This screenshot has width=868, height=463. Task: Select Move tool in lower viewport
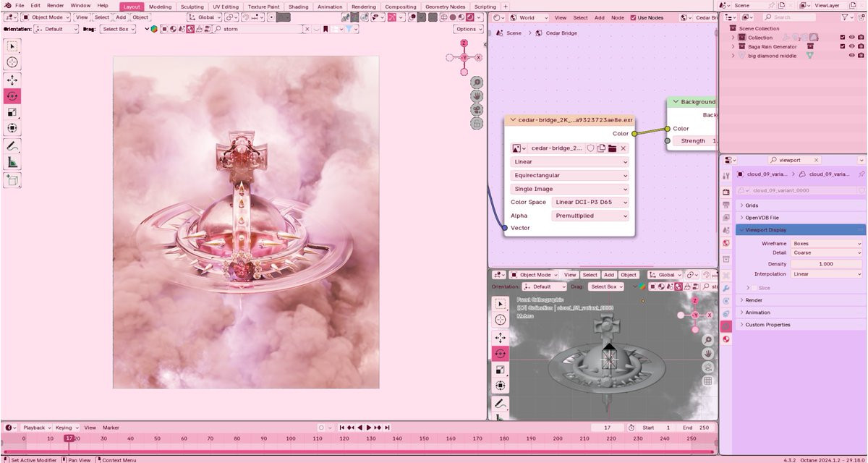[500, 337]
